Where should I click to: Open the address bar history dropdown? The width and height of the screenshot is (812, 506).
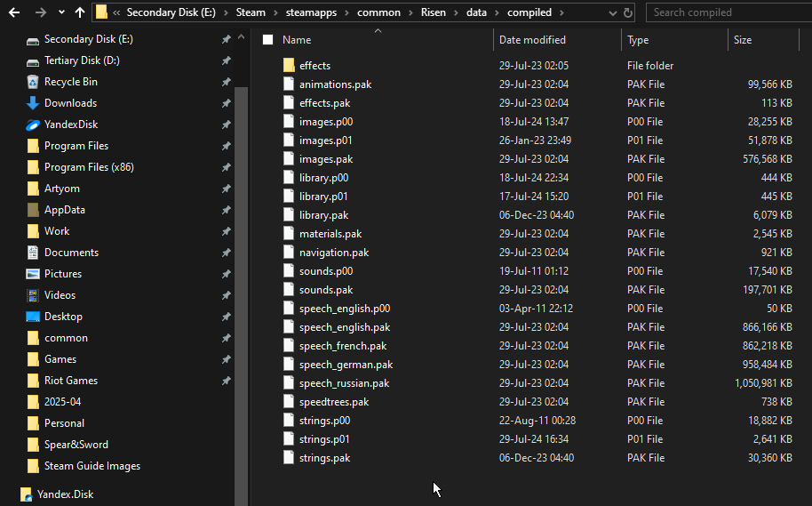point(613,13)
